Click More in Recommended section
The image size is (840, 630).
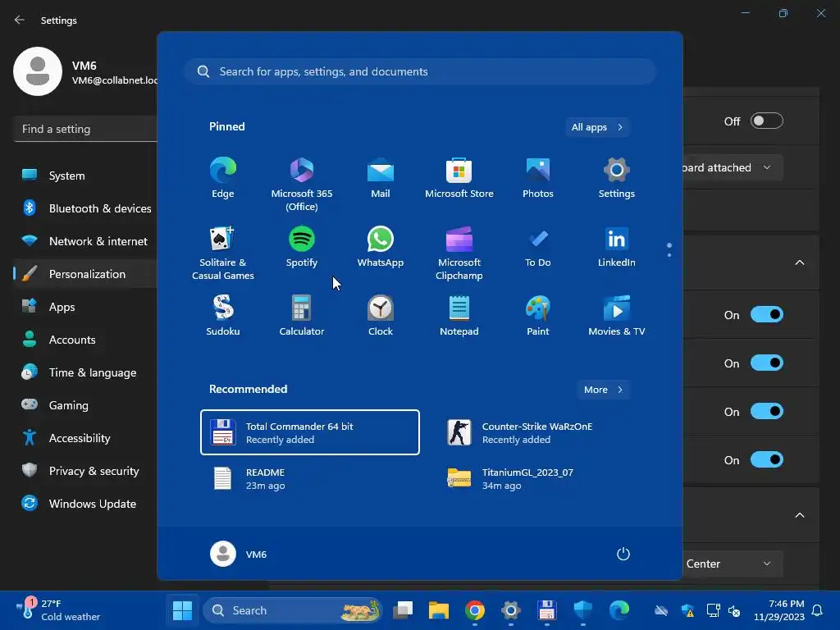click(603, 390)
